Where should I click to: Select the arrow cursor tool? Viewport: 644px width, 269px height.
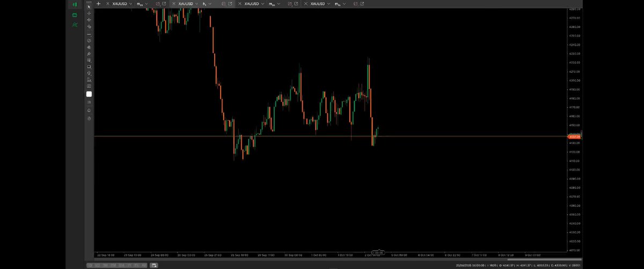click(x=89, y=6)
